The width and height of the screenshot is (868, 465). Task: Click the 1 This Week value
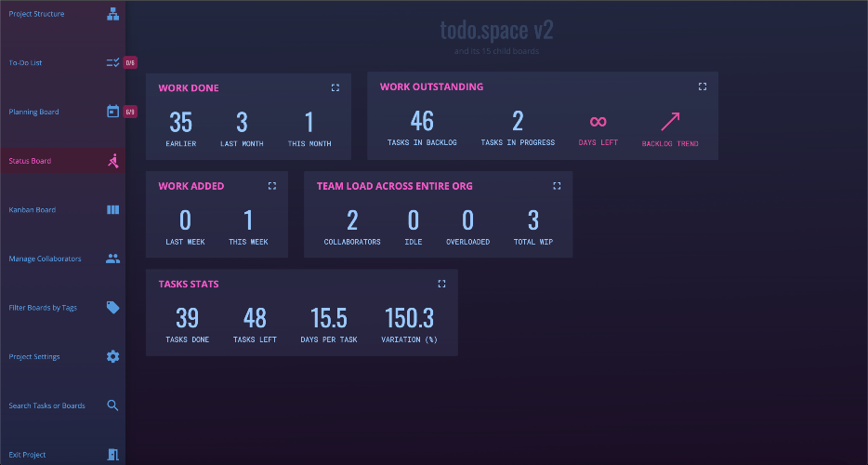248,220
